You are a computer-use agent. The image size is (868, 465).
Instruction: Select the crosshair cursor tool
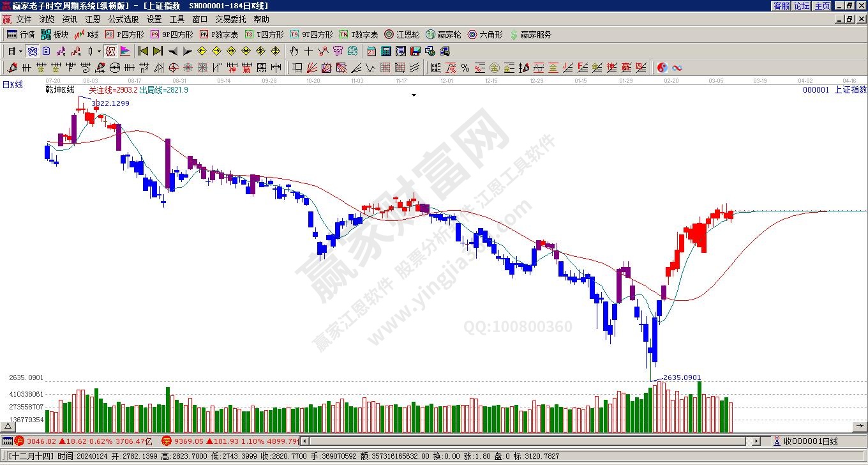click(309, 51)
